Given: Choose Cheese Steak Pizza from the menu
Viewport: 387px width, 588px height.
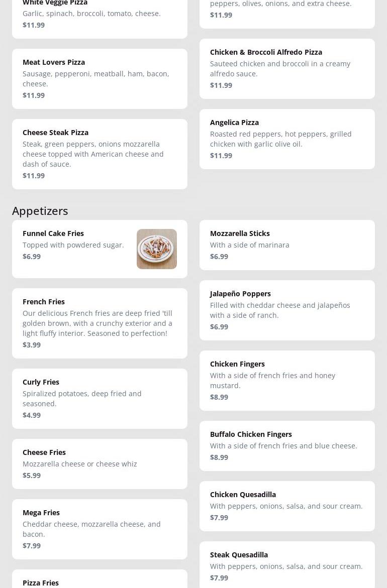Looking at the screenshot, I should pyautogui.click(x=100, y=154).
